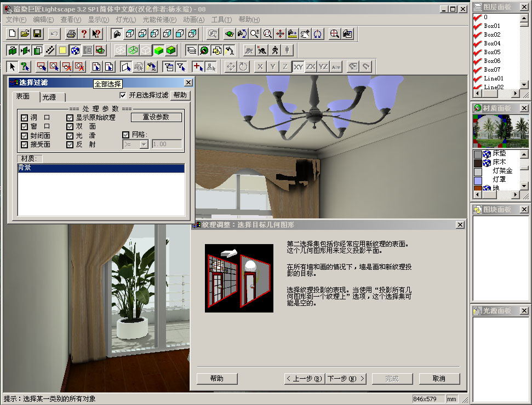The height and width of the screenshot is (405, 532).
Task: Open the 编辑 menu
Action: 43,20
